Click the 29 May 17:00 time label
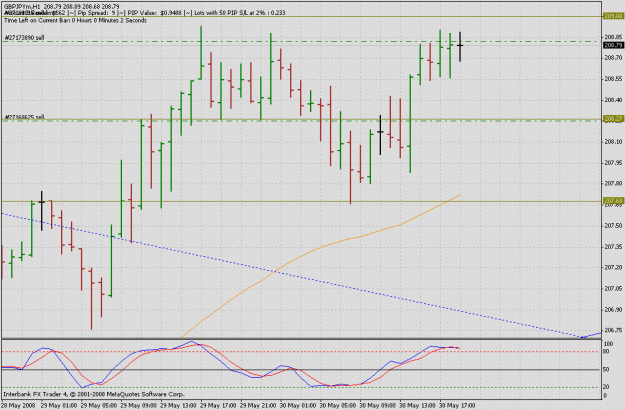This screenshot has height=410, width=625. pos(218,406)
